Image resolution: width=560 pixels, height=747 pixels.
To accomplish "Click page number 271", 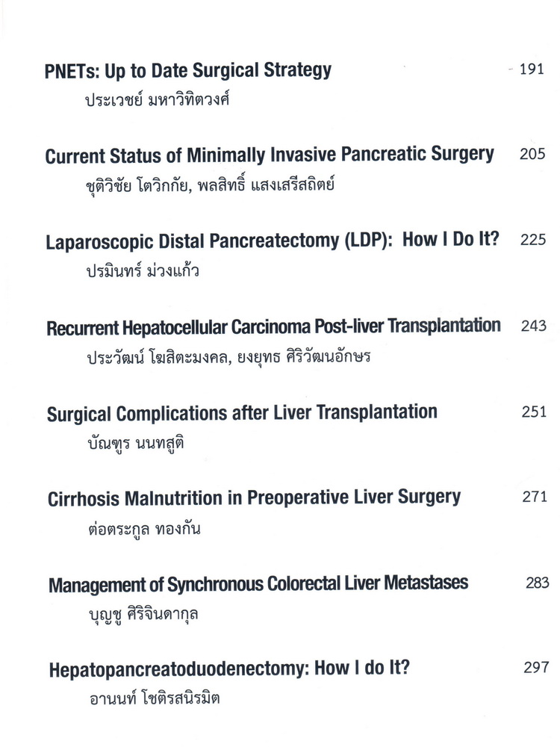I will [x=535, y=497].
